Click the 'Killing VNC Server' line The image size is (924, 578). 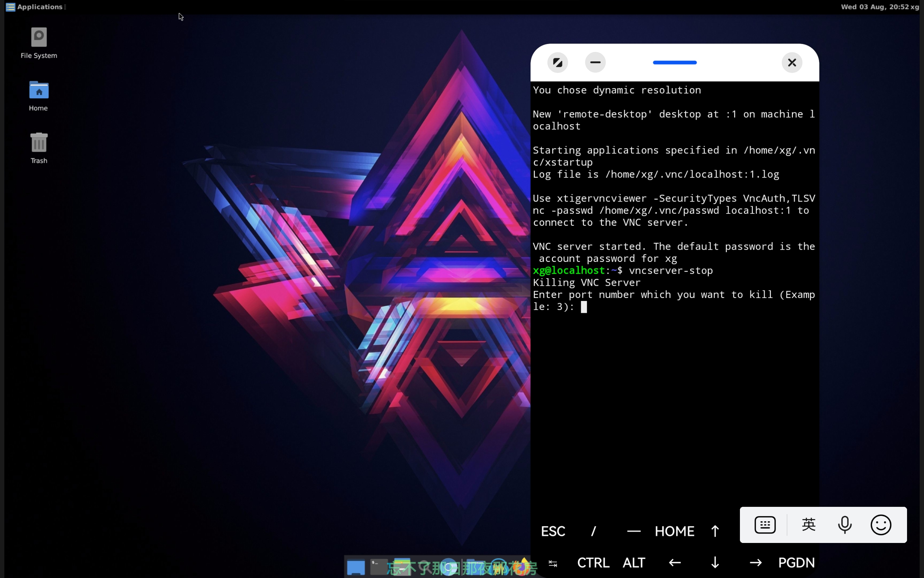587,282
